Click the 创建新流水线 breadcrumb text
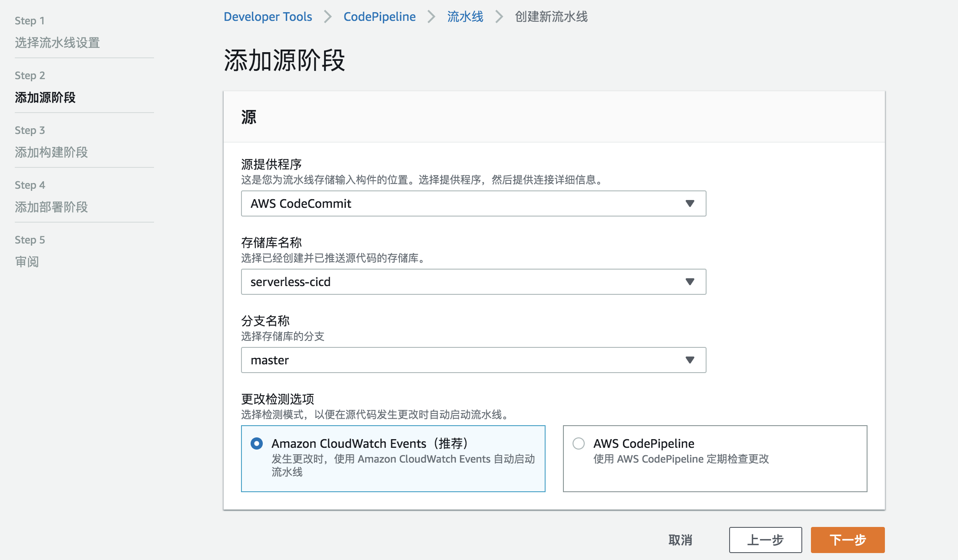 point(551,17)
